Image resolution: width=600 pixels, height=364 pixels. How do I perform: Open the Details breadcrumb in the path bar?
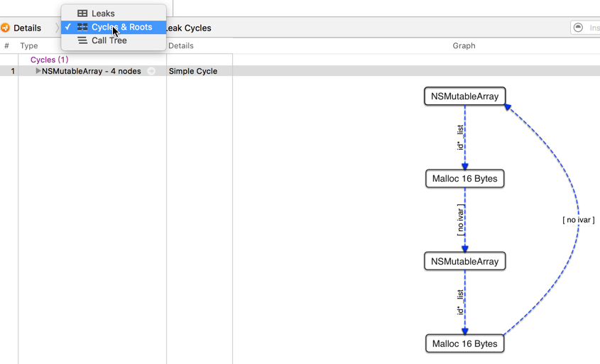click(x=27, y=28)
